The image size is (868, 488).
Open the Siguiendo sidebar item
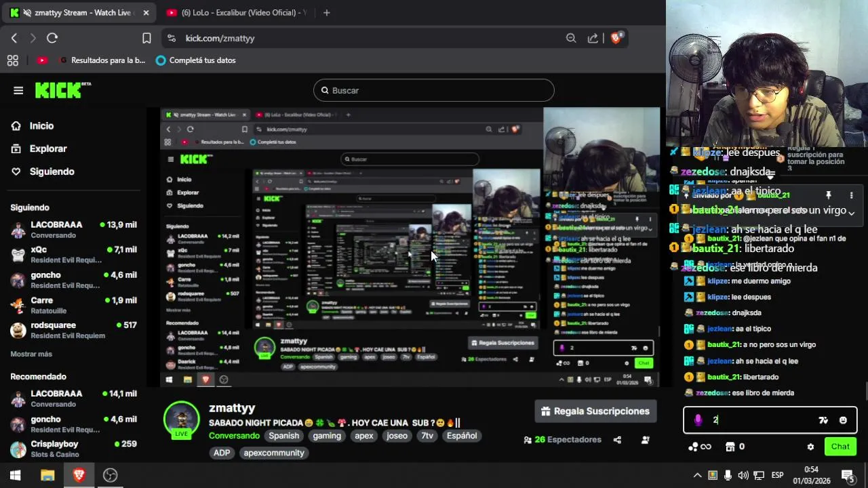tap(52, 171)
